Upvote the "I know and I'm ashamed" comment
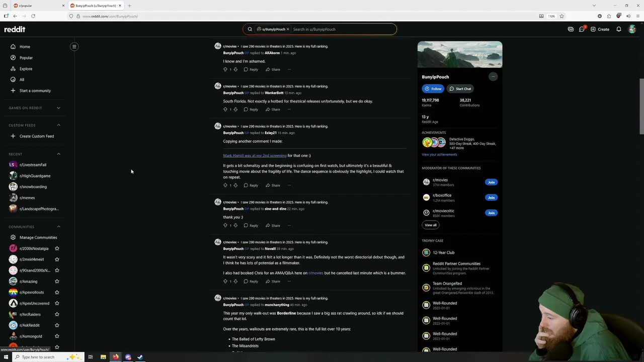This screenshot has width=644, height=362. pos(225,69)
